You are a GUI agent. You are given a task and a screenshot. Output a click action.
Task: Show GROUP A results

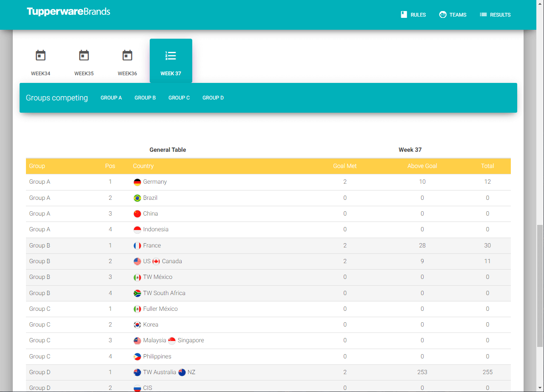pos(111,98)
